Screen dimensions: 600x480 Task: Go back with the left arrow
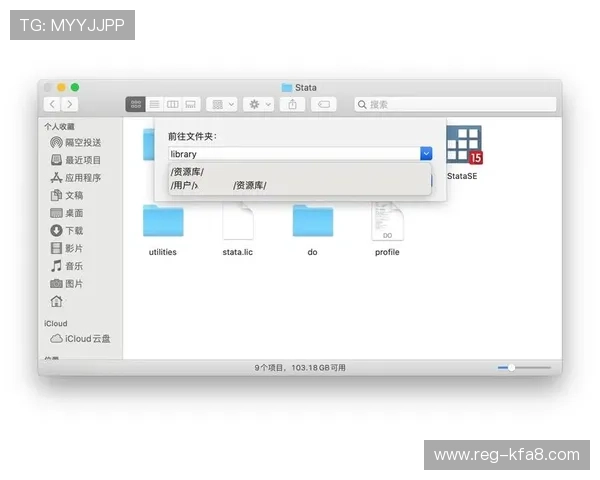coord(51,104)
